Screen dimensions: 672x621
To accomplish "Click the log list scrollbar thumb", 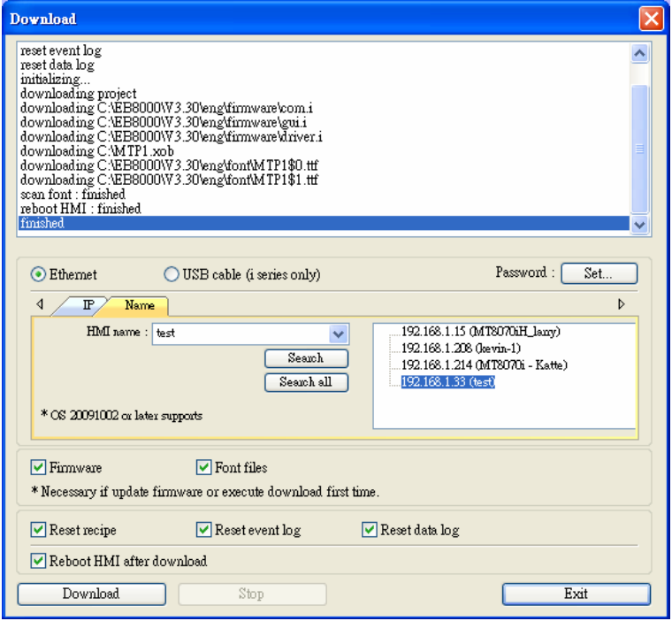I will (x=639, y=149).
